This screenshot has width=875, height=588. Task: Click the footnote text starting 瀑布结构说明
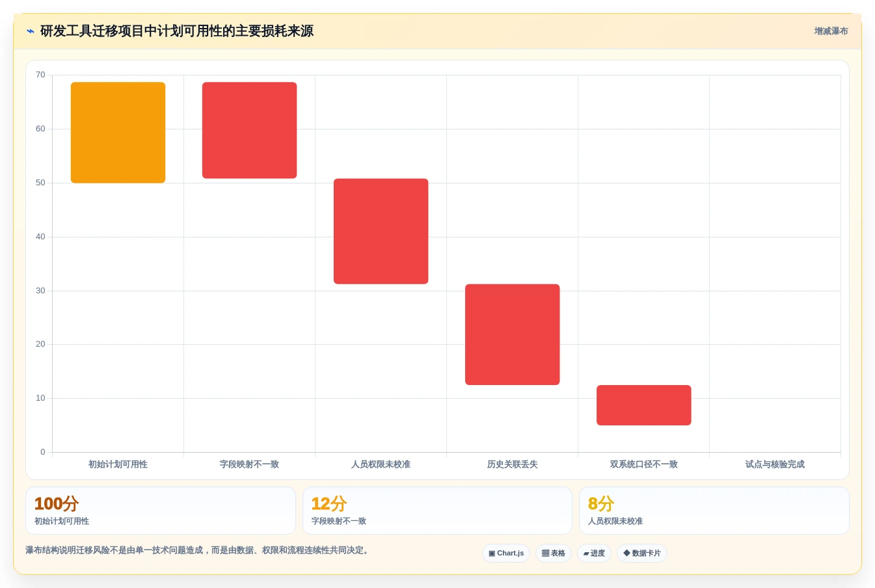[x=198, y=550]
